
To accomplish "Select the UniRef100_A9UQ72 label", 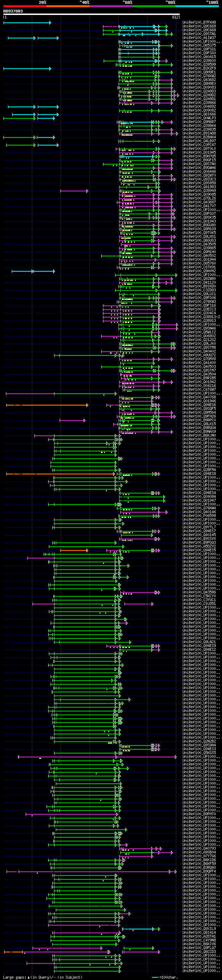I will pos(199,355).
